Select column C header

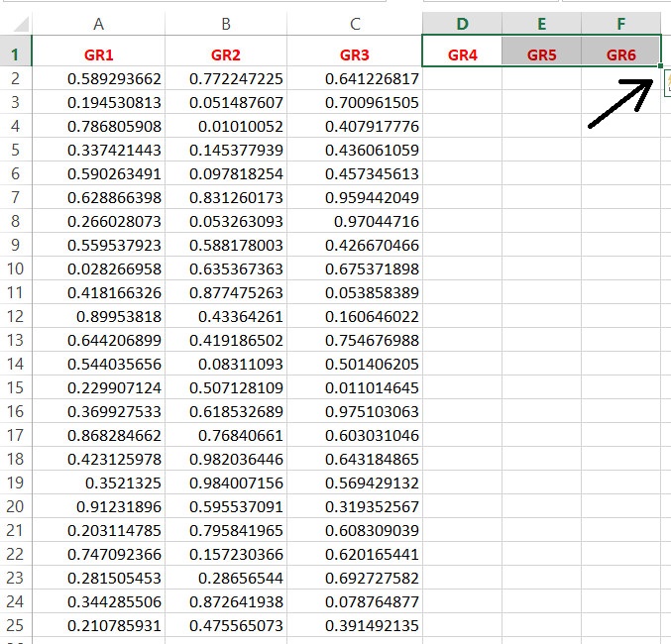(355, 24)
